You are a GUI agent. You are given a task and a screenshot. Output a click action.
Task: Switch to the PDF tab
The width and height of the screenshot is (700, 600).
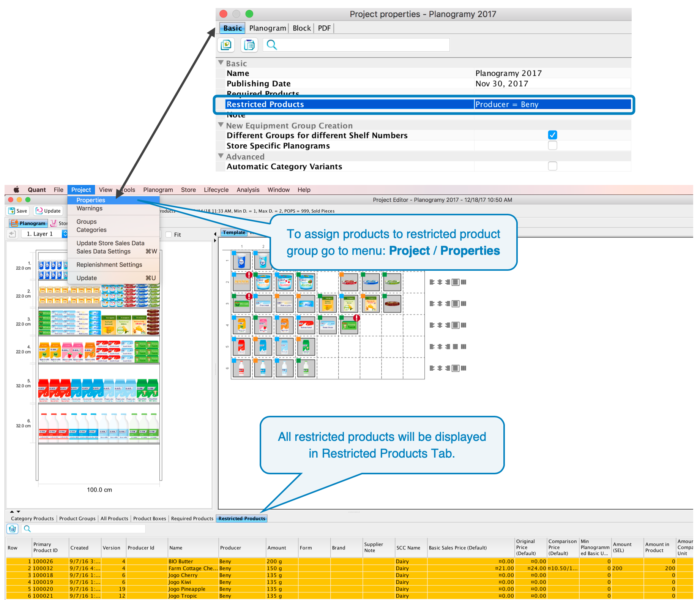[324, 28]
